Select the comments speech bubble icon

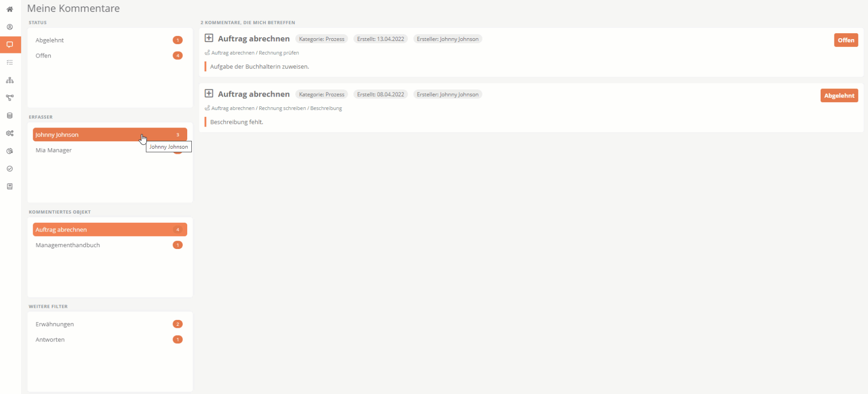(x=10, y=45)
